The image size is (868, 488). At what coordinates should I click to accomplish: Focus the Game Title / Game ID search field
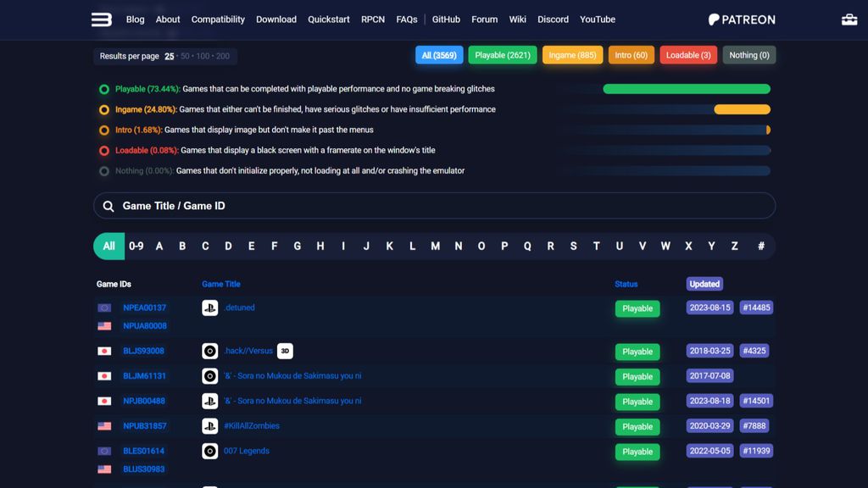pos(441,206)
